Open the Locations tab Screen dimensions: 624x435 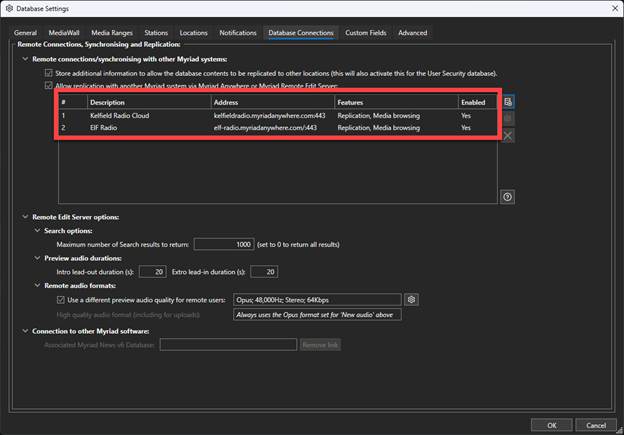pyautogui.click(x=193, y=33)
